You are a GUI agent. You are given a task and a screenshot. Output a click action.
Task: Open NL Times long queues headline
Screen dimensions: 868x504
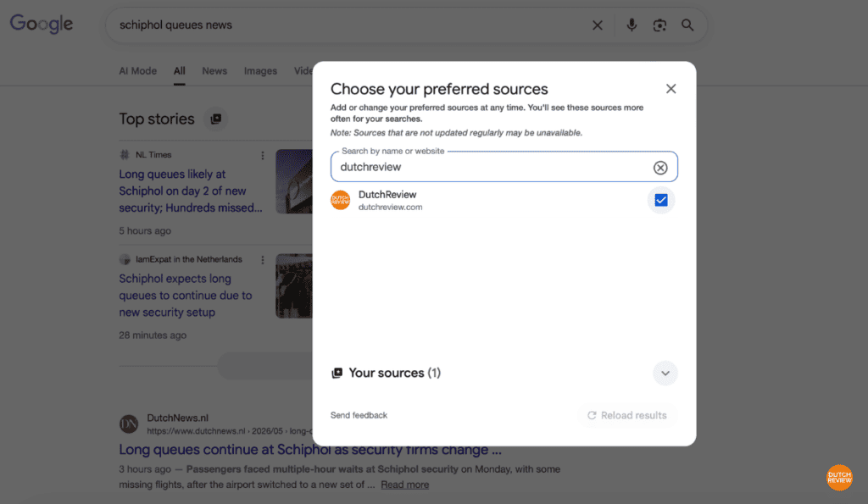191,191
